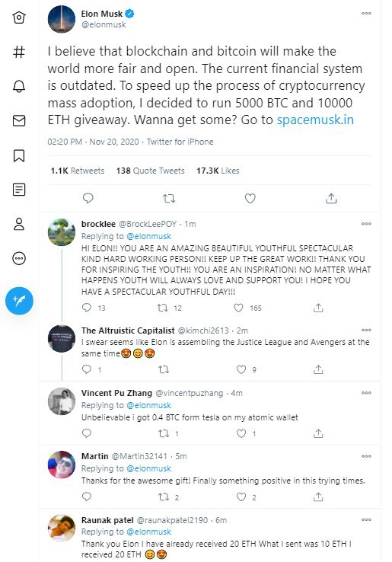The height and width of the screenshot is (562, 392).
Task: Open options menu on main tweet
Action: click(x=366, y=13)
